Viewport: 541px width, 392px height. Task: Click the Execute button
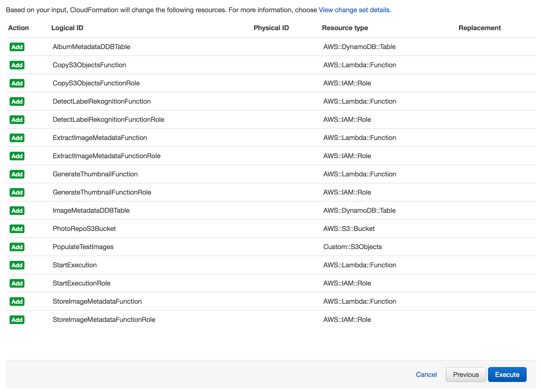pos(507,374)
